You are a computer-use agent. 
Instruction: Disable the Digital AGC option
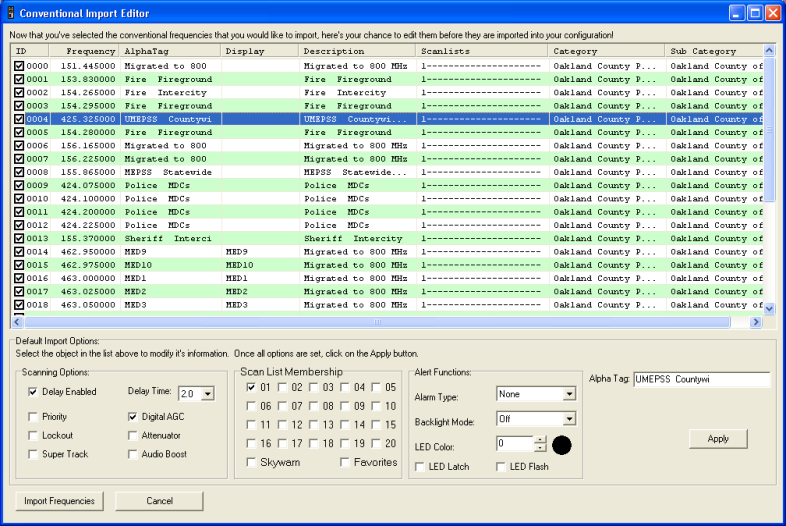point(134,416)
